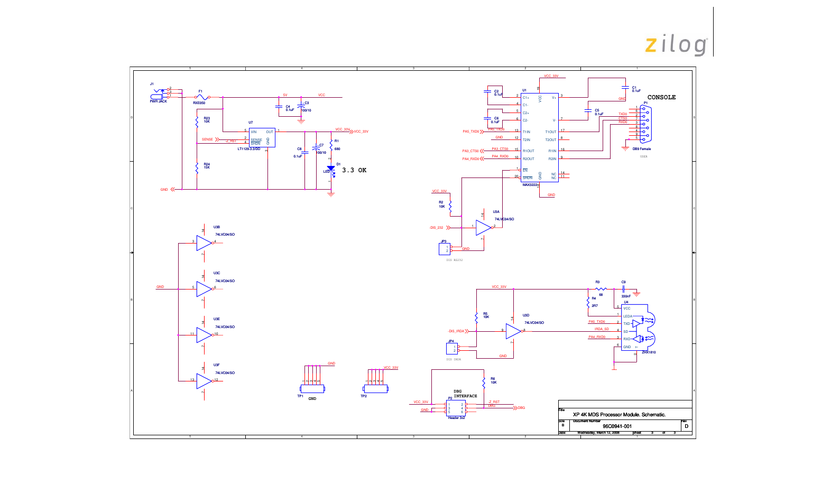This screenshot has width=831, height=504.
Task: Select capacitor C3 100/10 symbol
Action: [x=301, y=107]
